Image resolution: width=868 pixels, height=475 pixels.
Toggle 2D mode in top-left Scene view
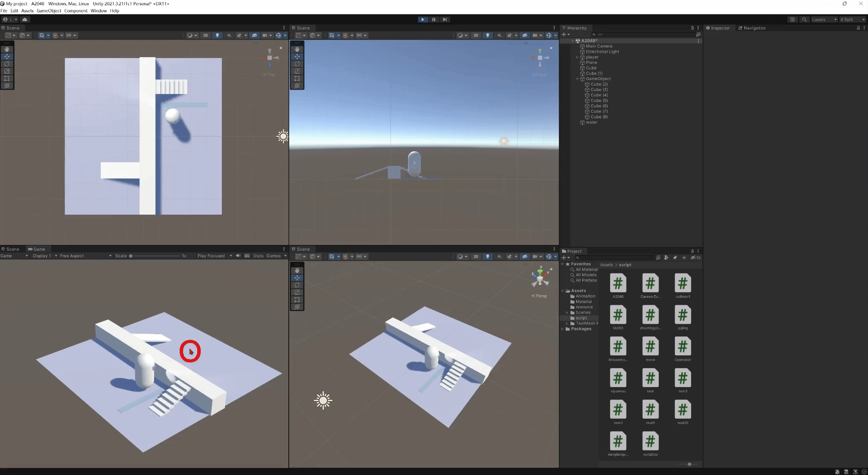click(206, 35)
